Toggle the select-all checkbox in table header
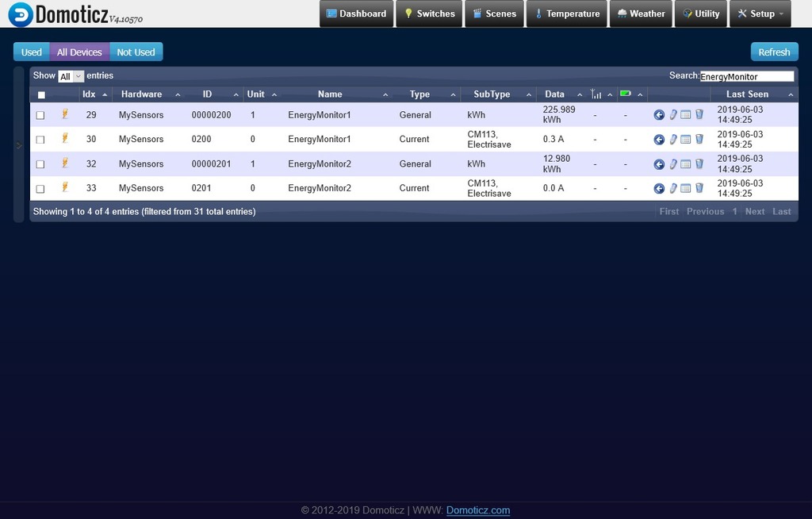The image size is (812, 519). pos(41,95)
